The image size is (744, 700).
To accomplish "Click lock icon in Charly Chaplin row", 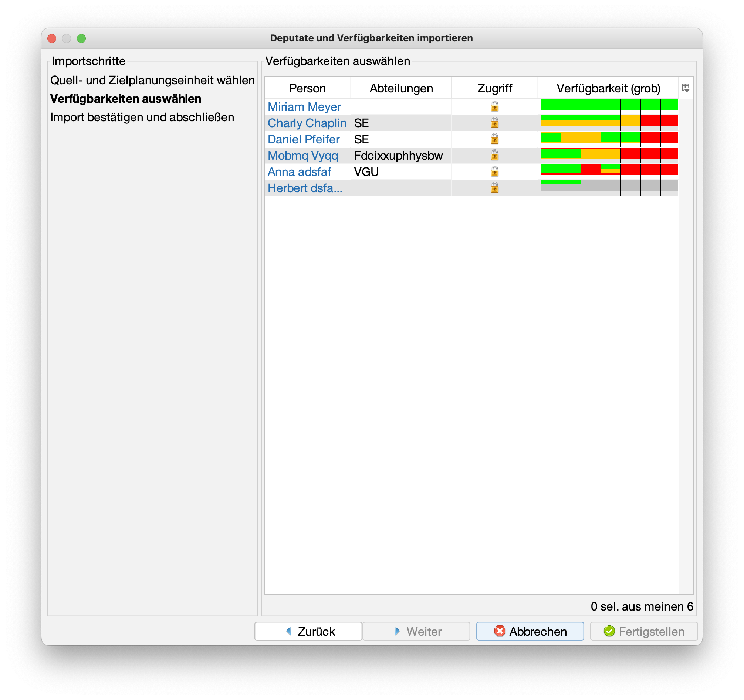I will pyautogui.click(x=494, y=123).
